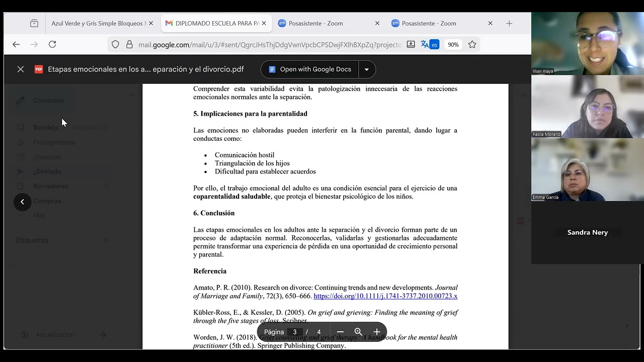Click the bold 'coparentalidad saludable' text
Image resolution: width=644 pixels, height=362 pixels.
coord(232,197)
